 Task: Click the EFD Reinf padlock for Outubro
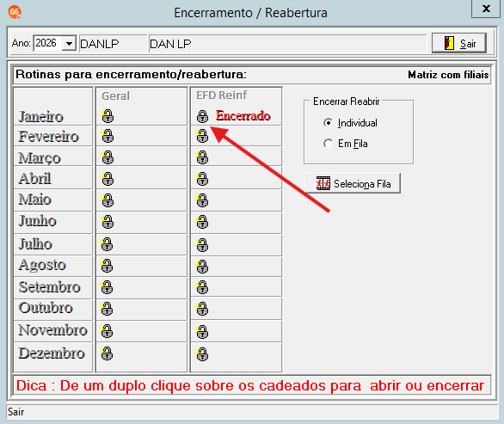click(x=202, y=309)
